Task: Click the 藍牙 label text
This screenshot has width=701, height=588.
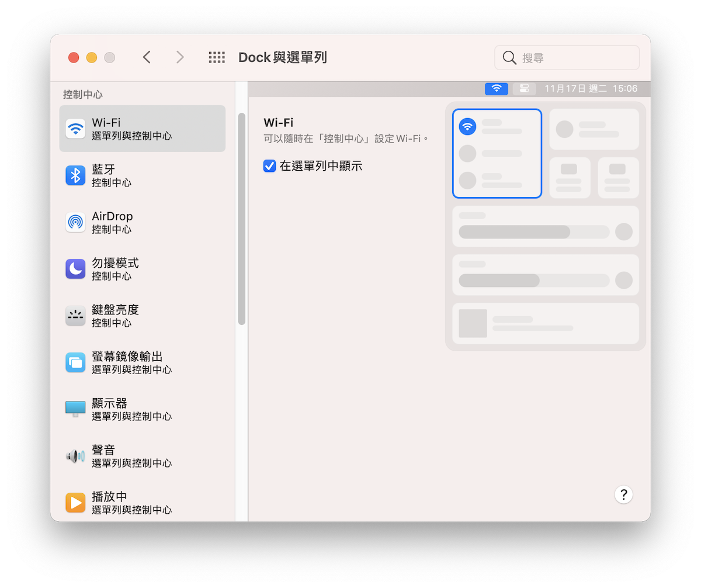Action: (103, 170)
